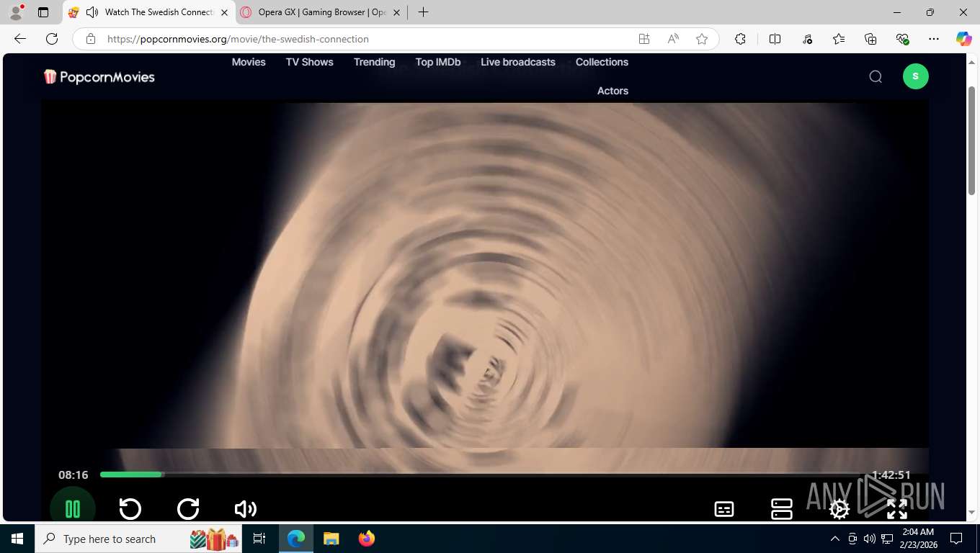Open the site search icon
This screenshot has width=980, height=553.
pyautogui.click(x=876, y=76)
